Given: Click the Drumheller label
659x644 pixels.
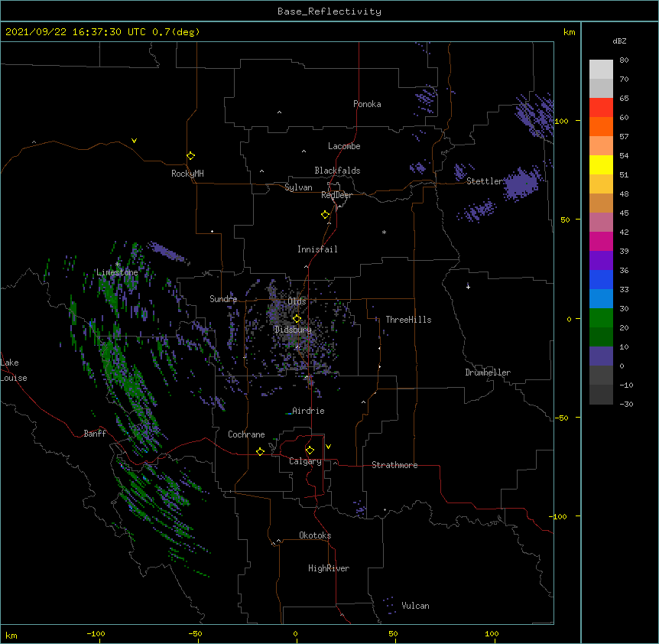Looking at the screenshot, I should [x=488, y=372].
